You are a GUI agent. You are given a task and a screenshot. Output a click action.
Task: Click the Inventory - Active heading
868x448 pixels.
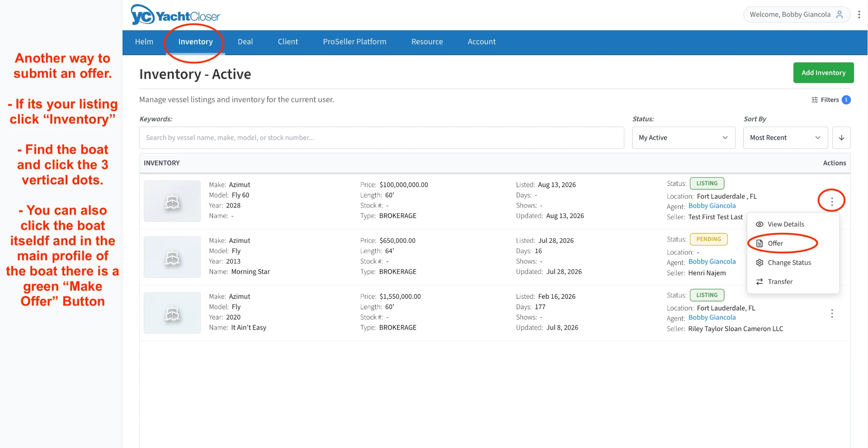(x=195, y=74)
